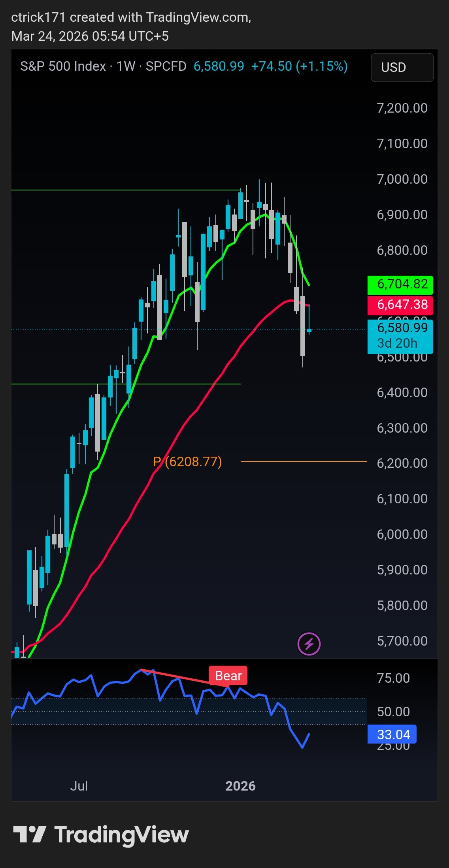Click the 6,300.00 price axis label
Viewport: 449px width, 868px height.
pyautogui.click(x=402, y=428)
